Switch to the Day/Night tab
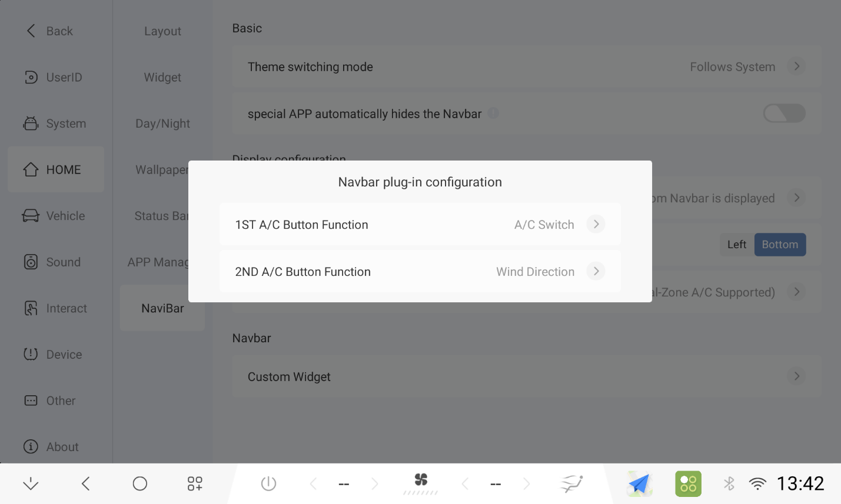841x504 pixels. pos(162,124)
